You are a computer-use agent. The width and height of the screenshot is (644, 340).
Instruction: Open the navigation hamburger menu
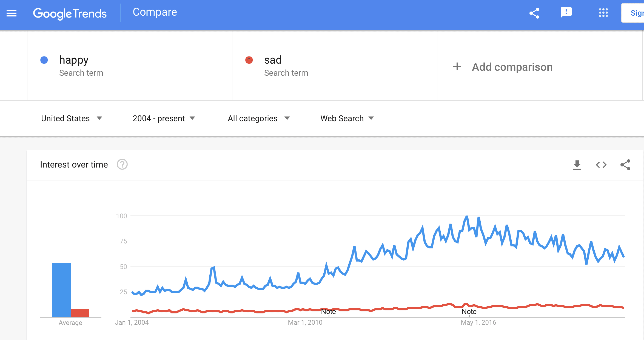11,13
